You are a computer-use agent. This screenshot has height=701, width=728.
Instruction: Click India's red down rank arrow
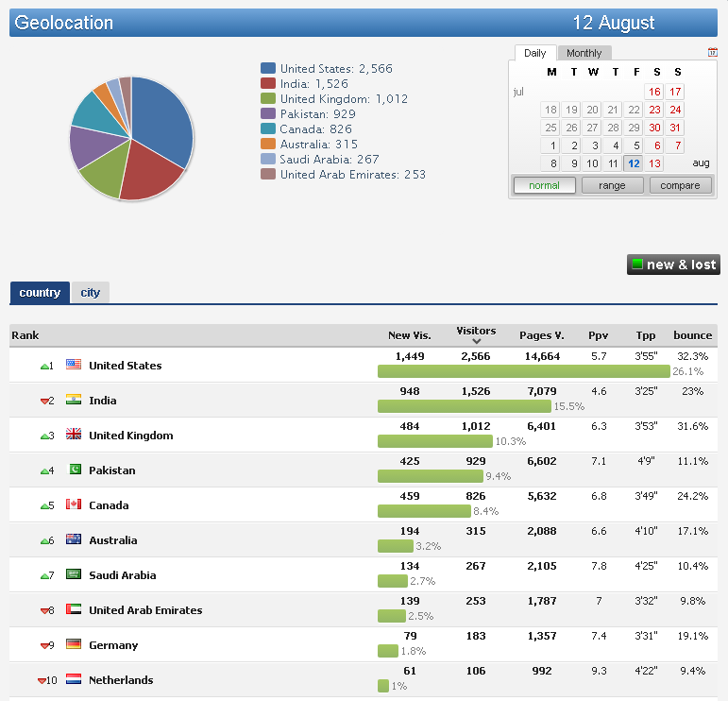coord(44,401)
